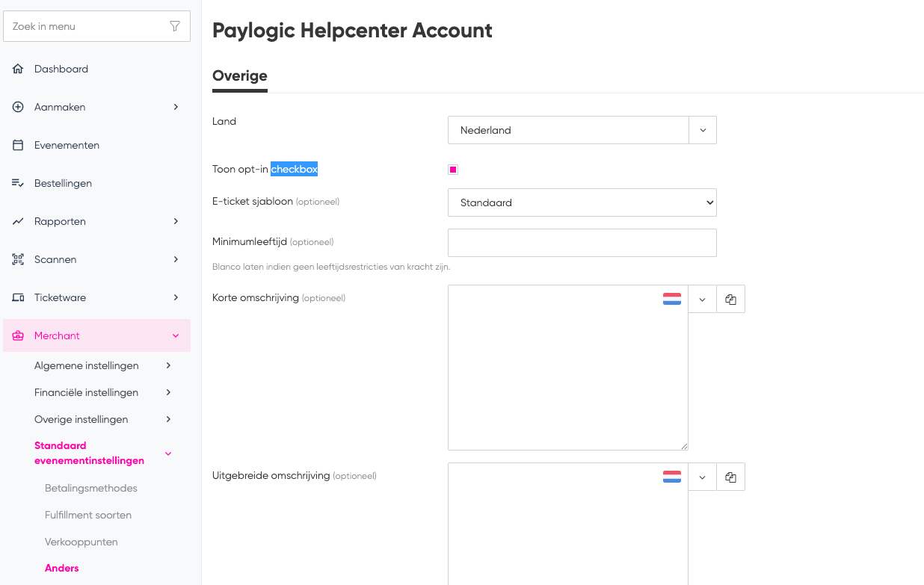Screen dimensions: 924x585
Task: Click the Bestellingen list icon
Action: point(18,183)
